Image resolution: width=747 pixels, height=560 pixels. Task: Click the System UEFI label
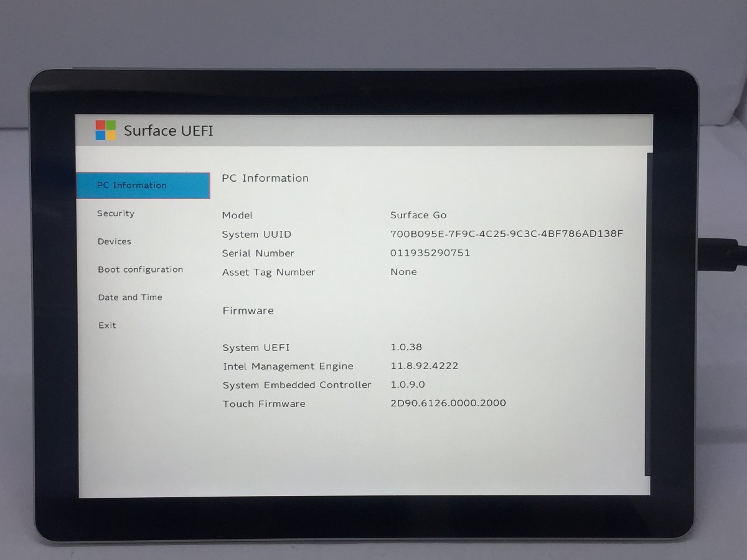[x=256, y=348]
